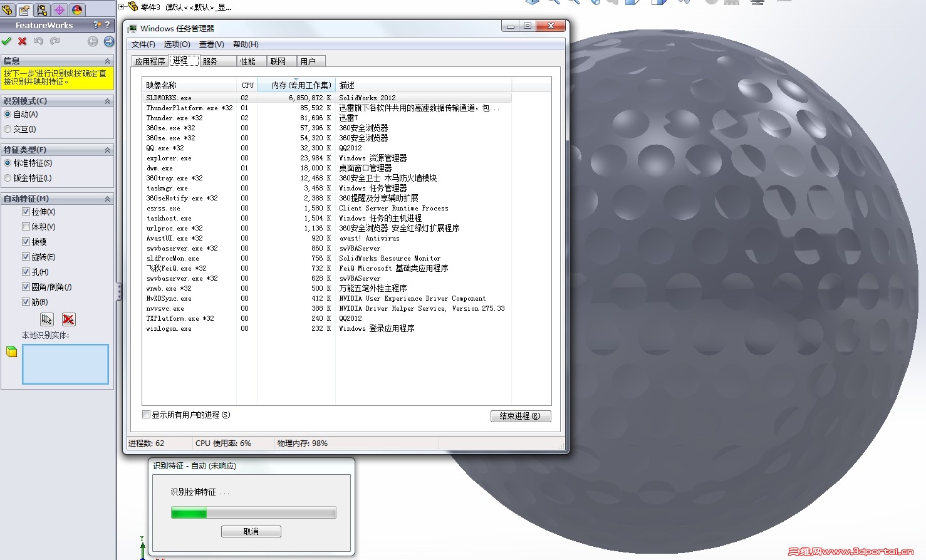Collapse the 信息 section
Viewport: 926px width, 560px height.
click(x=108, y=61)
